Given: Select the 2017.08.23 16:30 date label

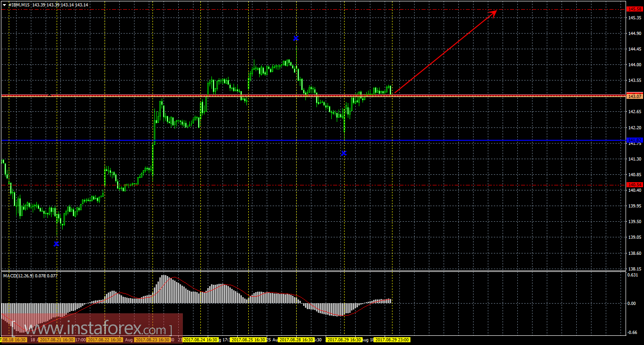Looking at the screenshot, I should point(152,340).
